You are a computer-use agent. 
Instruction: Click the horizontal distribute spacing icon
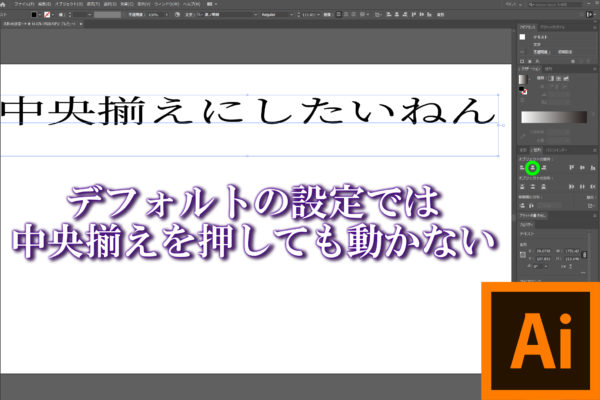tap(532, 206)
